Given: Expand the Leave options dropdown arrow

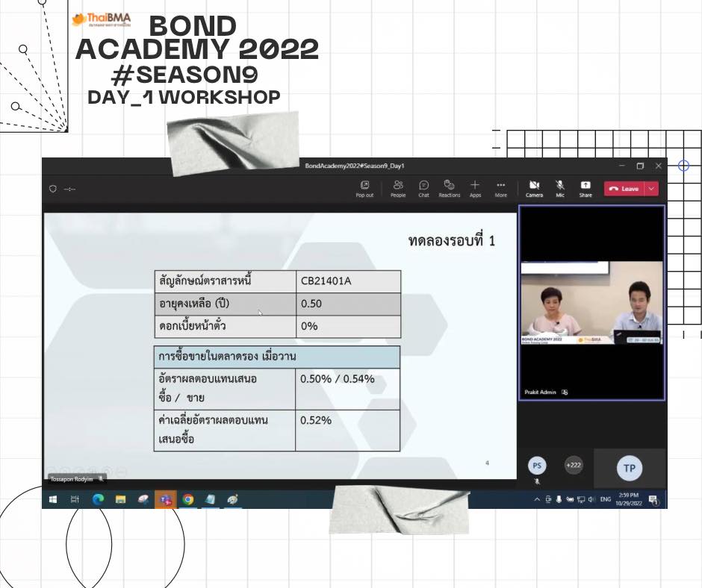Looking at the screenshot, I should coord(652,189).
